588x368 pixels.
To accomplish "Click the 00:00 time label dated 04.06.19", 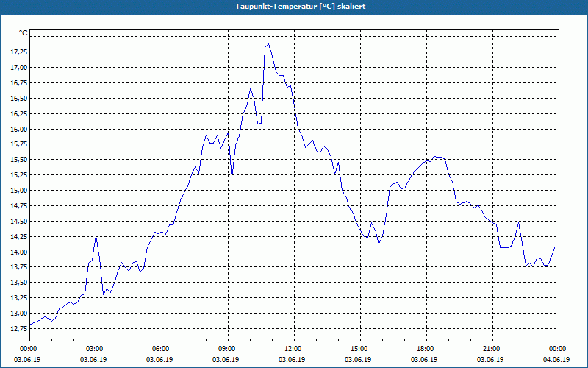I will [x=557, y=349].
